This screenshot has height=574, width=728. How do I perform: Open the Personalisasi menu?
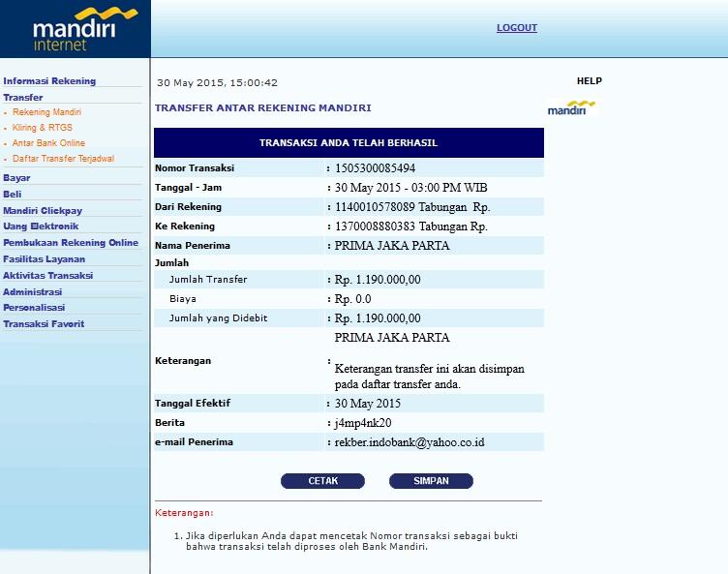click(x=34, y=308)
